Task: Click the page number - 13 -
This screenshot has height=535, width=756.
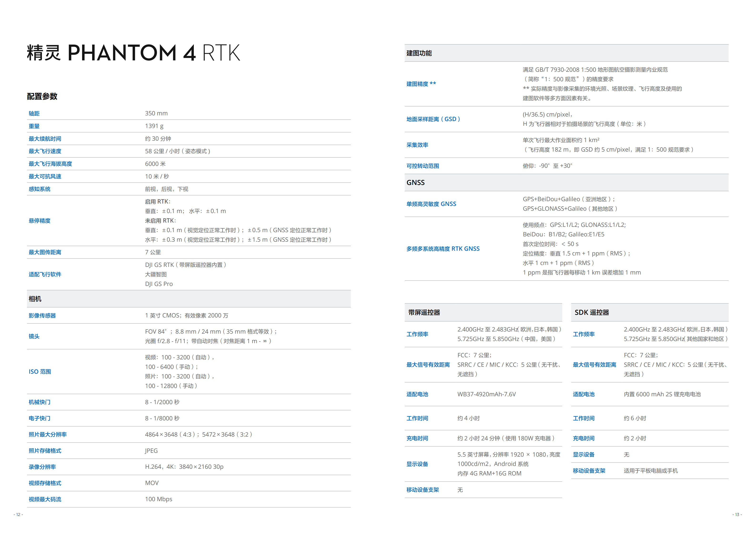Action: tap(737, 515)
